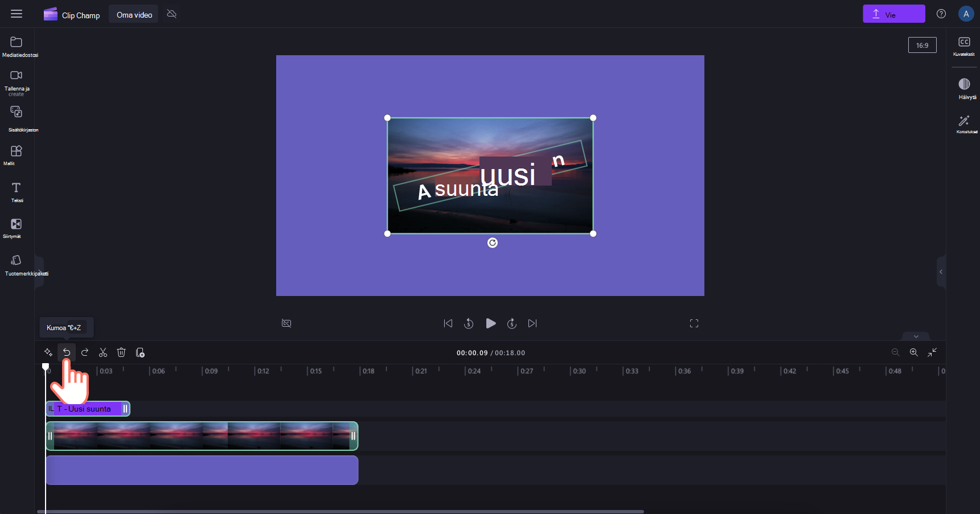Click the 0:09 mark on timeline ruler
Image resolution: width=980 pixels, height=514 pixels.
pos(211,371)
